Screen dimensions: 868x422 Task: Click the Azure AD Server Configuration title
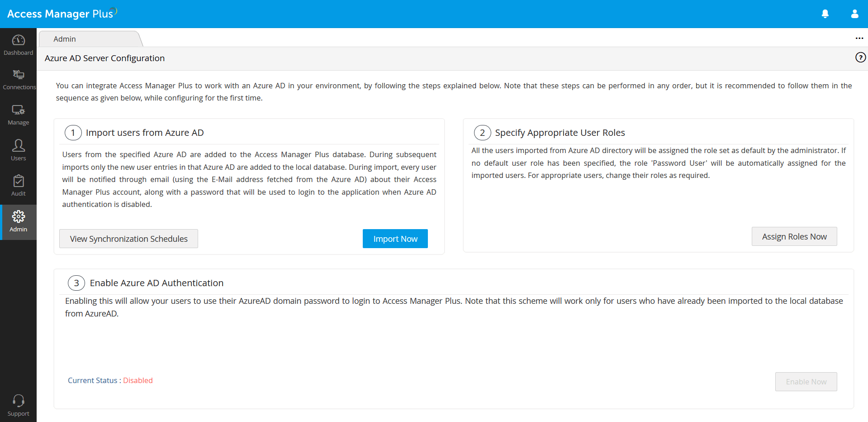pyautogui.click(x=104, y=58)
